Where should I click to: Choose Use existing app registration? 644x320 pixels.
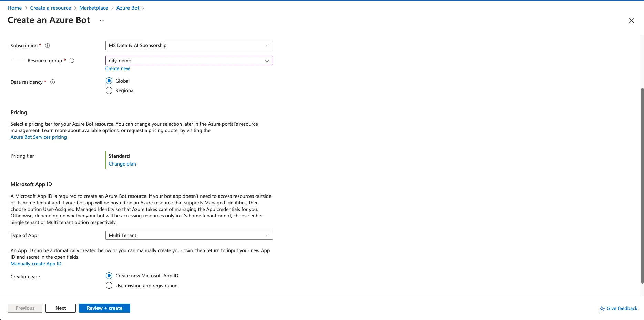point(109,286)
